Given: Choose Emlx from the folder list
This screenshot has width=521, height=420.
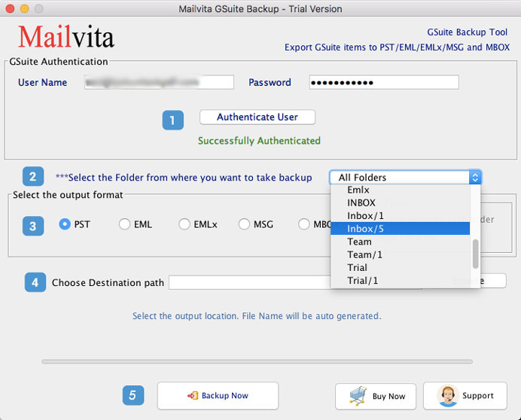Looking at the screenshot, I should pyautogui.click(x=400, y=190).
